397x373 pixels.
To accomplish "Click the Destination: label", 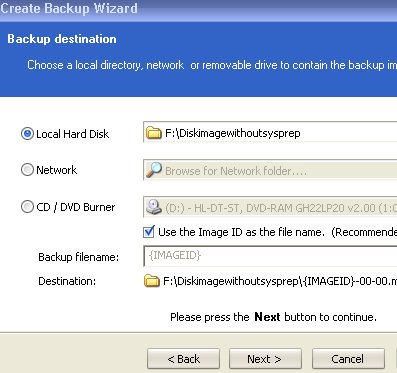I will coord(67,281).
